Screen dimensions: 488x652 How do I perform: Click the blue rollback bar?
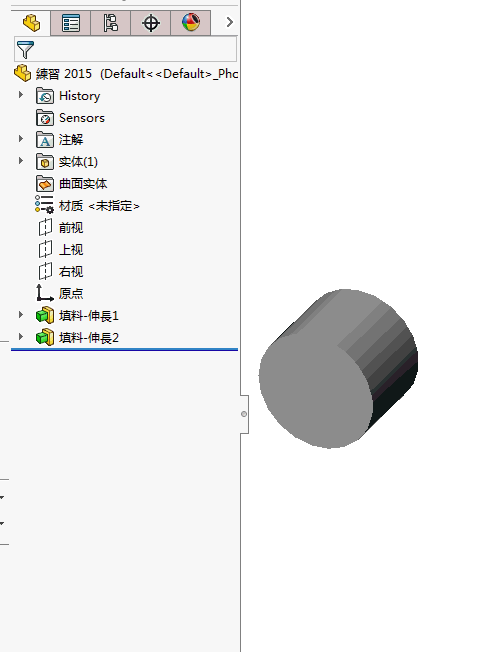(x=124, y=350)
